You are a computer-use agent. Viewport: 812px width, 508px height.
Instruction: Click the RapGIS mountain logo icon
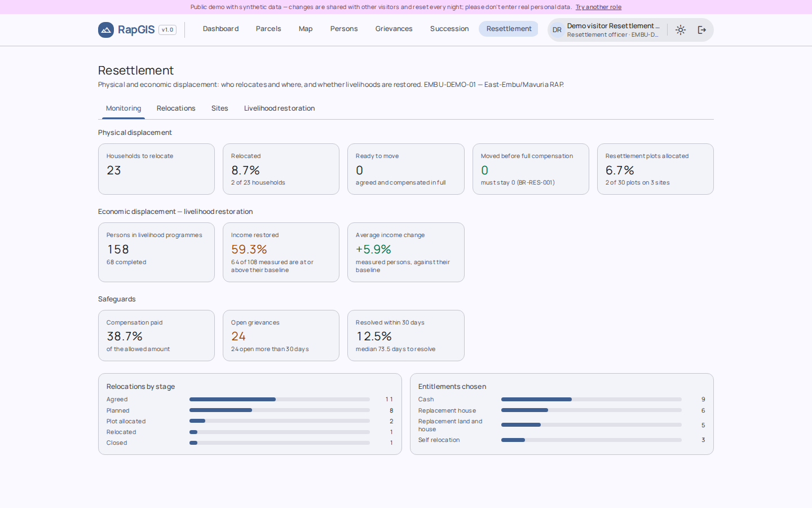[x=106, y=30]
